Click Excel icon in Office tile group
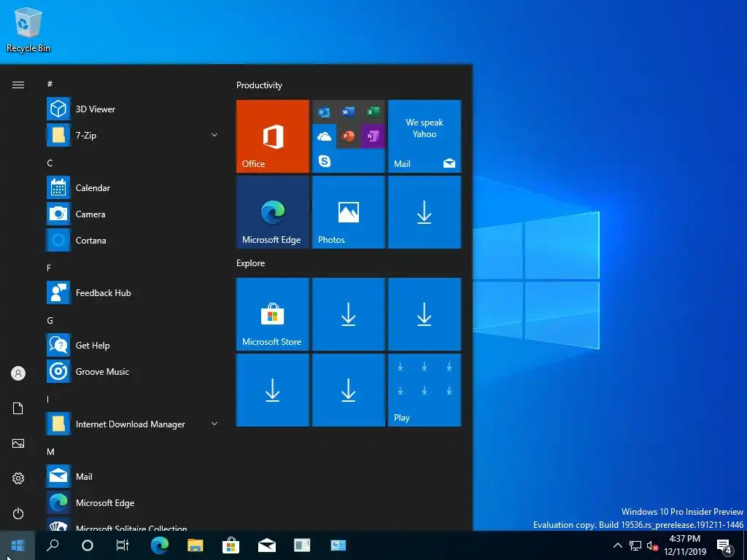The height and width of the screenshot is (560, 747). click(373, 112)
